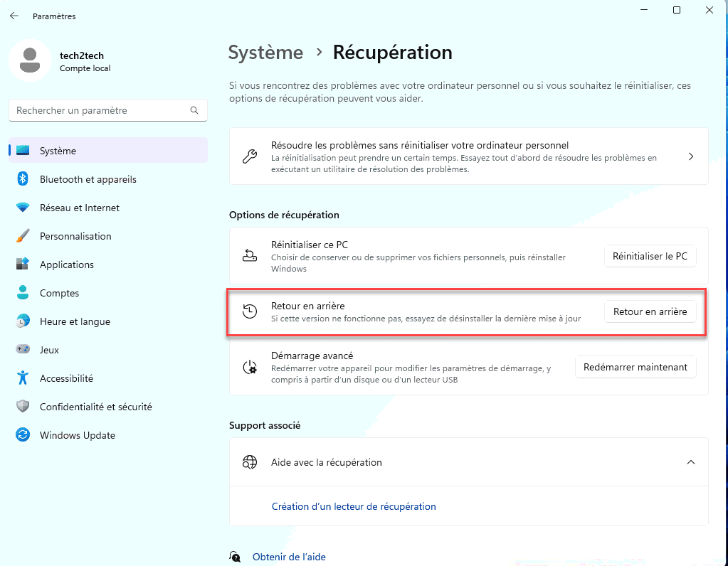Screen dimensions: 728x566
Task: Click the Jeux game controller icon
Action: (23, 349)
